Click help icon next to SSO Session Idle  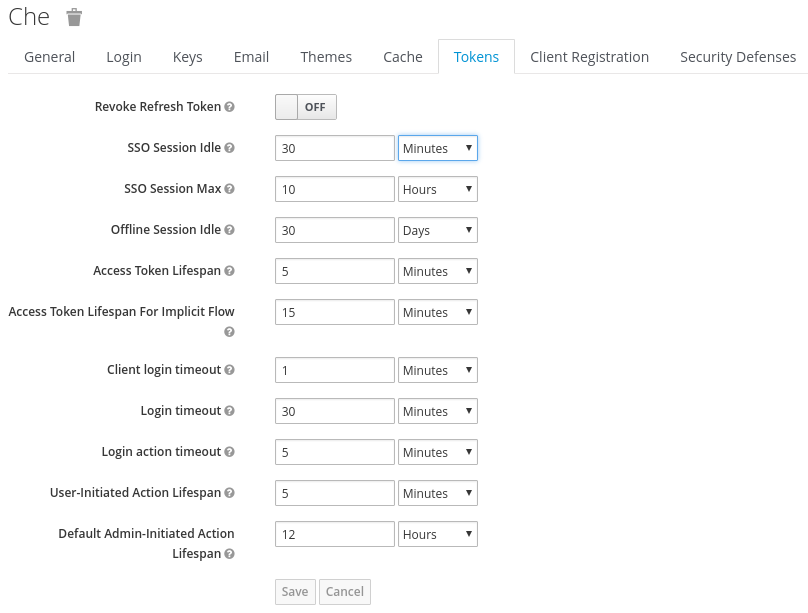[230, 148]
